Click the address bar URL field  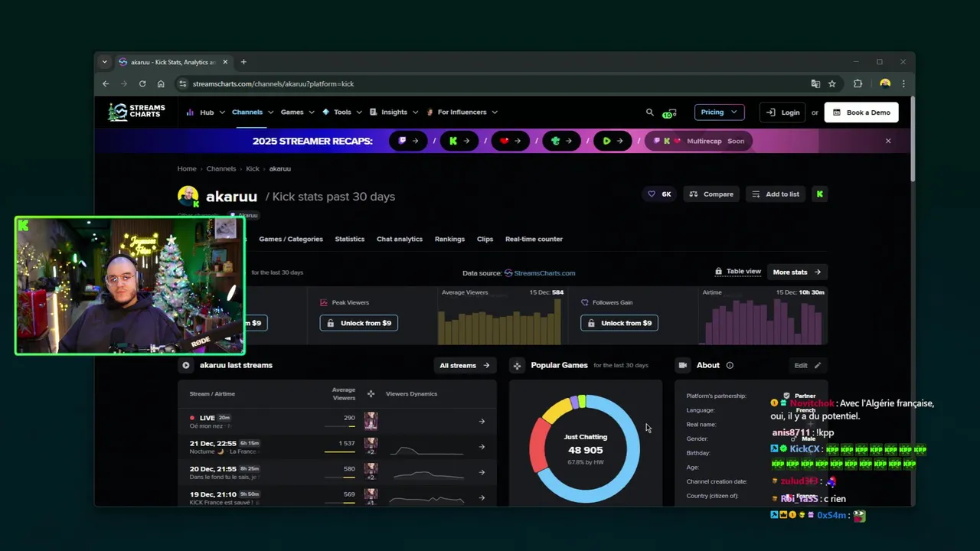pos(490,83)
